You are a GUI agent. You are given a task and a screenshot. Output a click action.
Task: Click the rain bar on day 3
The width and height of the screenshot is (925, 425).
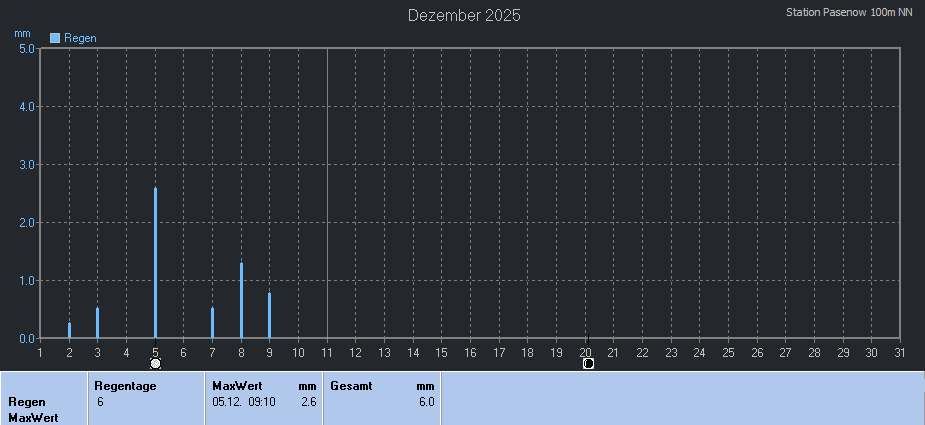coord(97,323)
